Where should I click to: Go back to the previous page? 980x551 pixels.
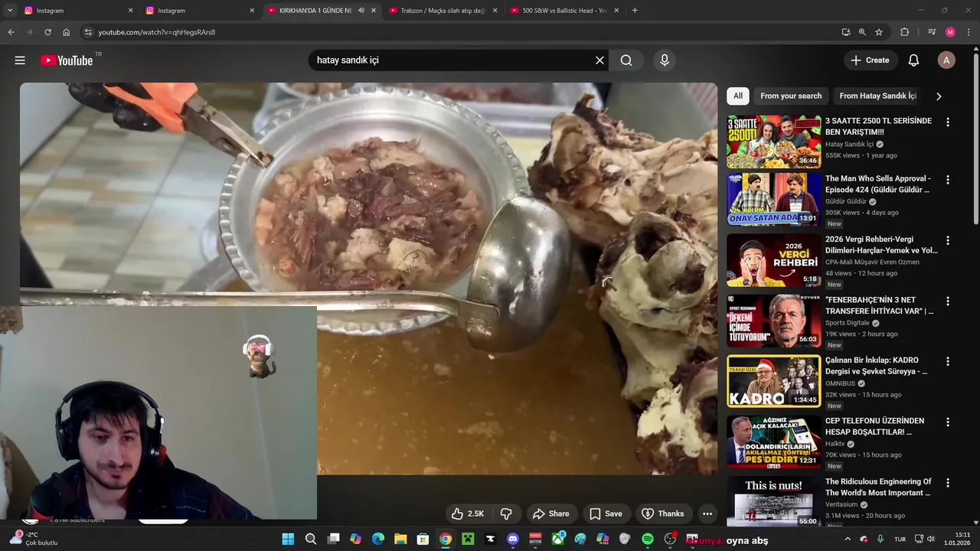coord(11,32)
